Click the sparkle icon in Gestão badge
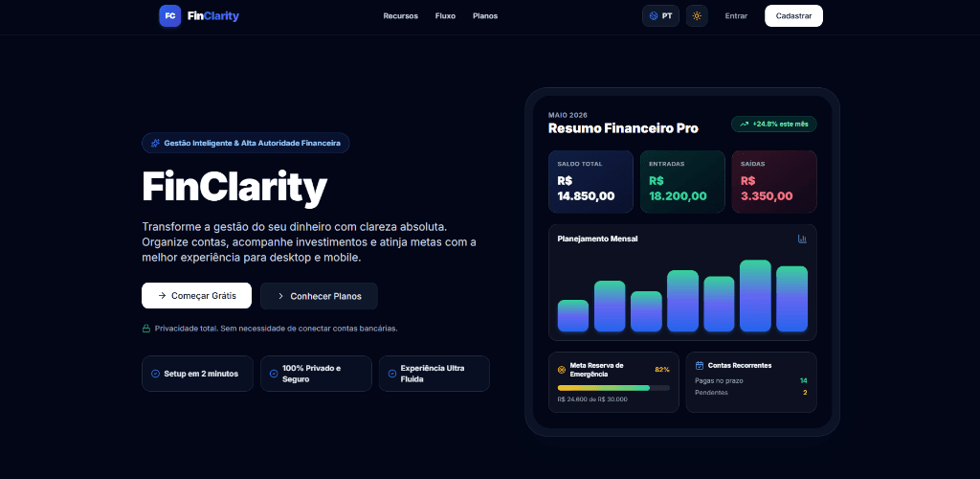Screen dimensions: 980x479 156,143
